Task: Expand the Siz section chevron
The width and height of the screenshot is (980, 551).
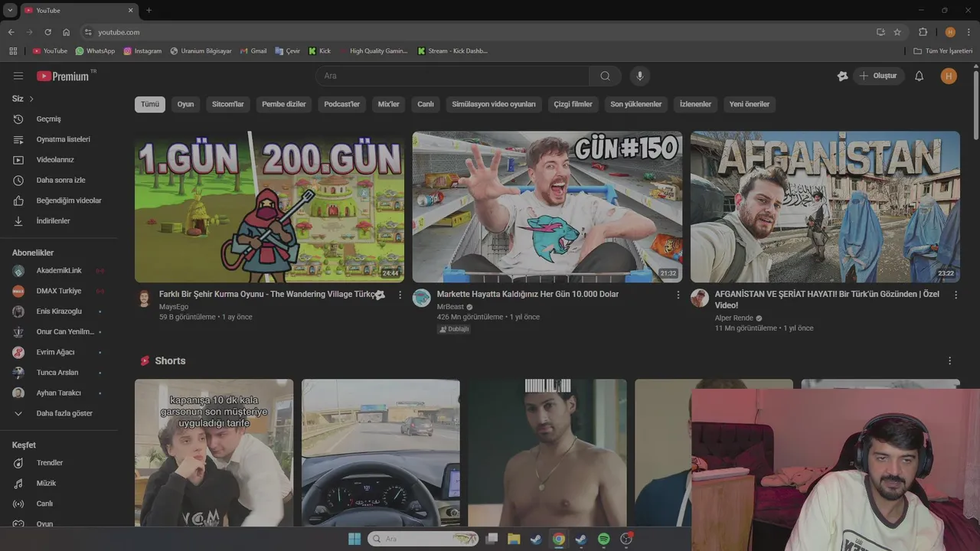Action: [31, 99]
